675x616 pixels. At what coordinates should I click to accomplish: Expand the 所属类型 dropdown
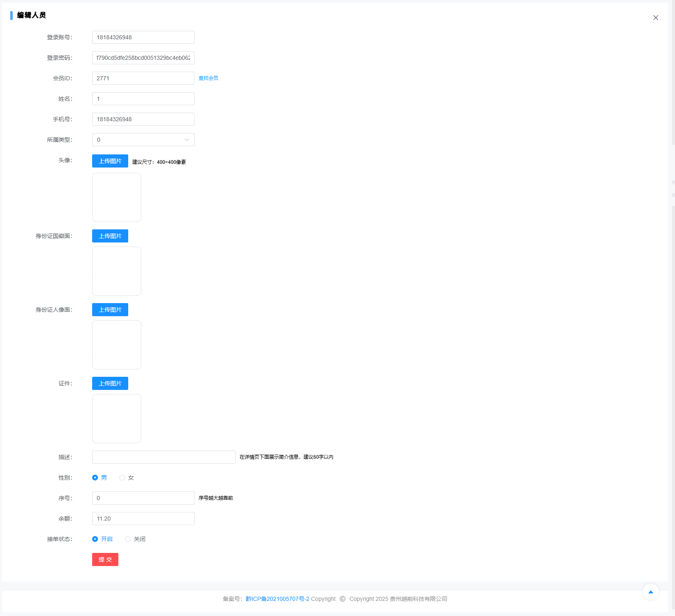point(143,140)
